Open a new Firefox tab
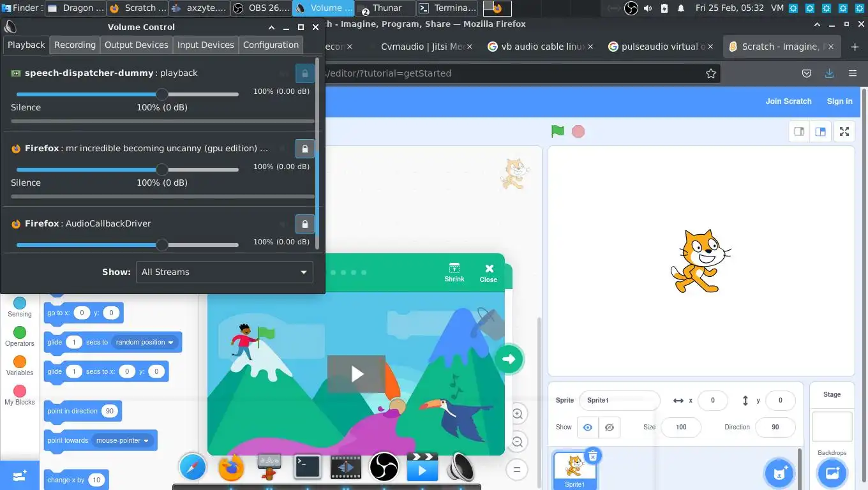Image resolution: width=868 pixels, height=490 pixels. tap(855, 47)
